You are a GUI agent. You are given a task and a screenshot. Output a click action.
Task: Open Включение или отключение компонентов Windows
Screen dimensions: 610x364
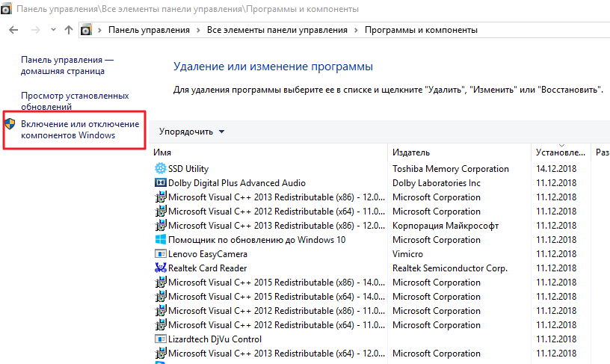coord(79,129)
